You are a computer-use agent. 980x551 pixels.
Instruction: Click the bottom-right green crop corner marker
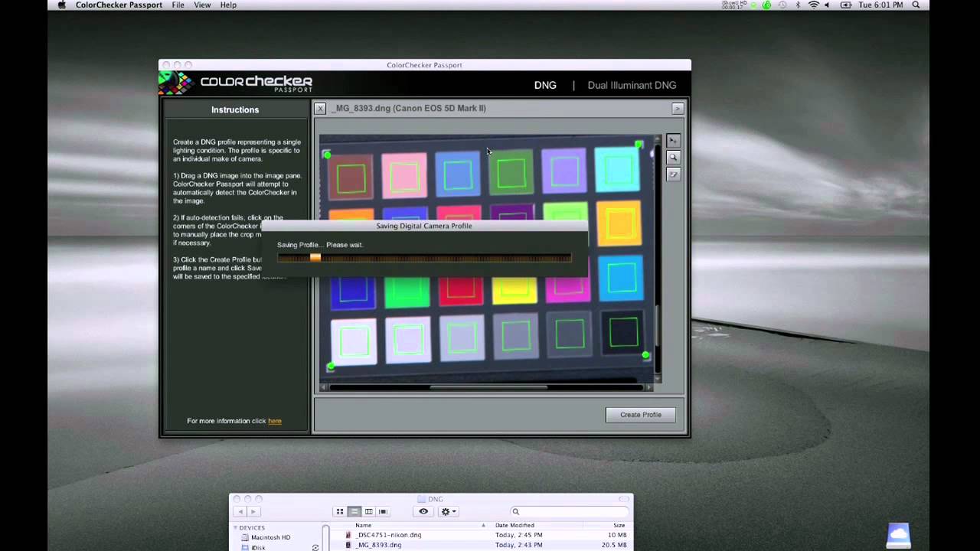pyautogui.click(x=645, y=355)
